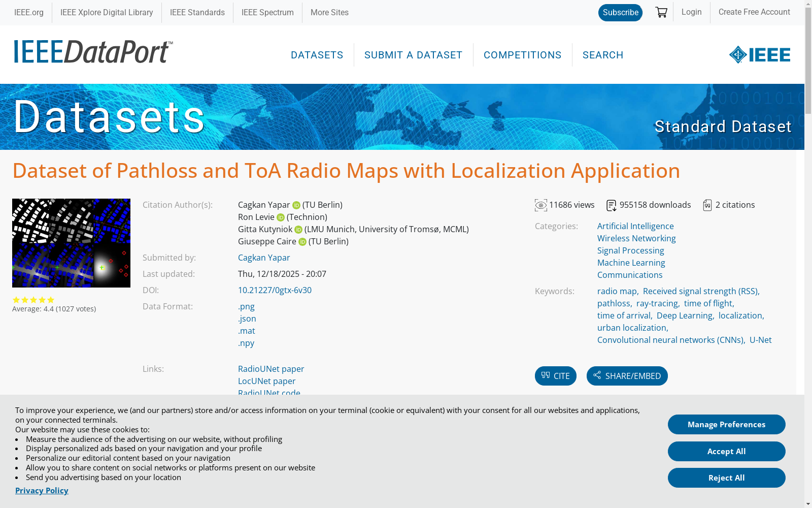Click the Subscribe button
Screen dimensions: 812x508
(x=621, y=13)
